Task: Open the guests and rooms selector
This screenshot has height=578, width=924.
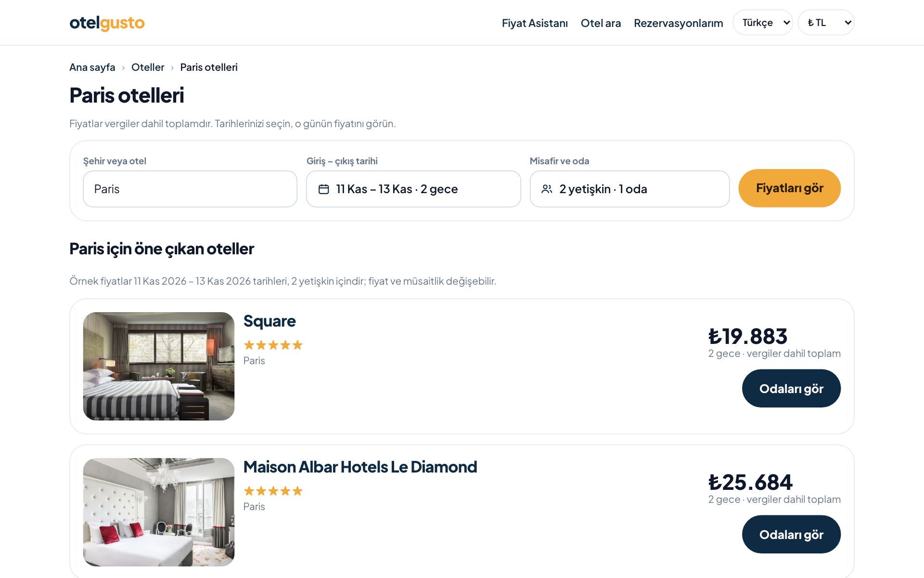Action: 629,189
